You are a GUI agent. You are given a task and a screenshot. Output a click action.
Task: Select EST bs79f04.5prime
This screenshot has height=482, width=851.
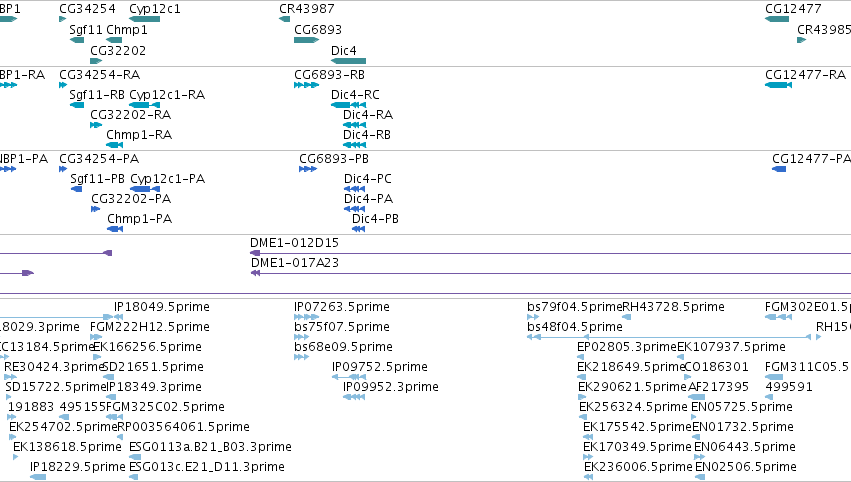click(575, 307)
